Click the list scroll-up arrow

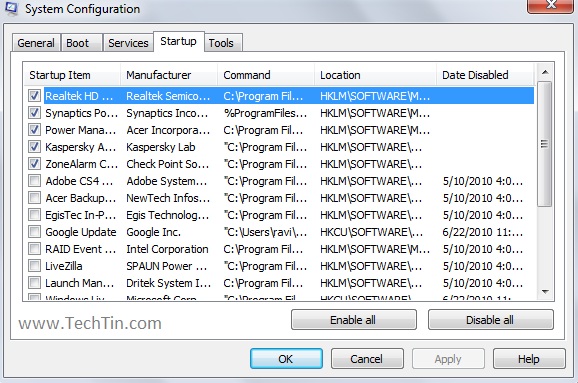545,72
